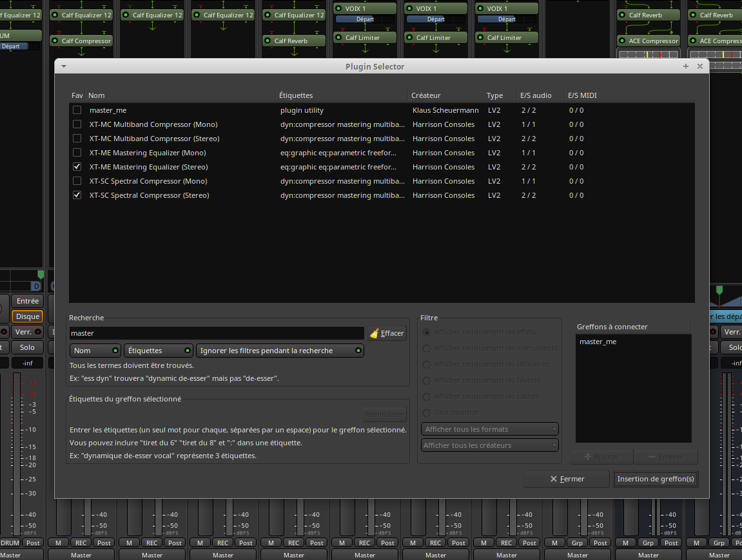The width and height of the screenshot is (742, 560).
Task: Click the Enlever button
Action: pyautogui.click(x=666, y=457)
